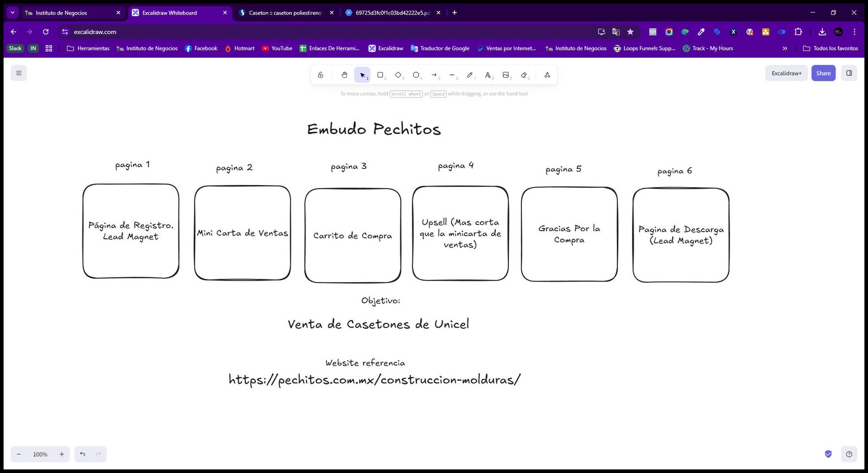Open the Excalidraw hamburger main menu

coord(19,73)
